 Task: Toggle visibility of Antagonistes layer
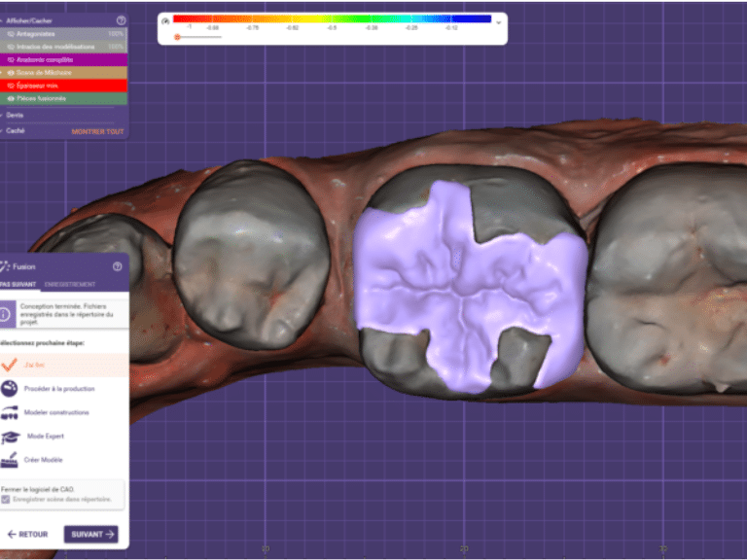[x=11, y=34]
